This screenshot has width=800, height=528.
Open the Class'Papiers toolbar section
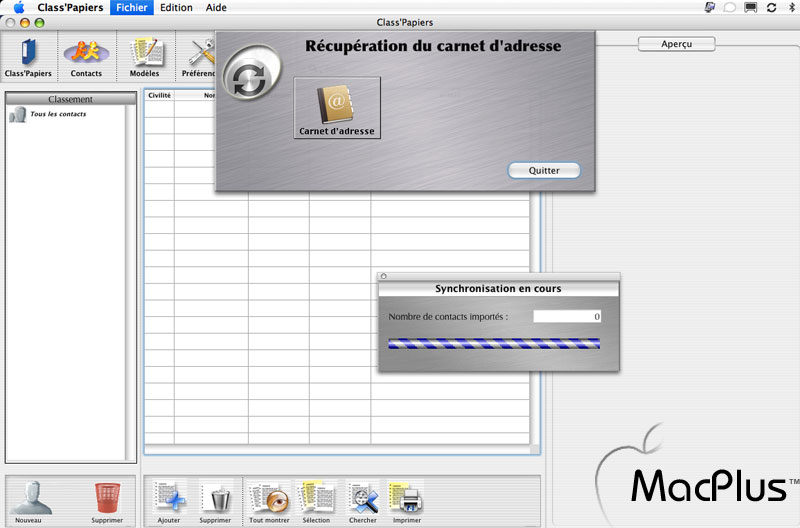pyautogui.click(x=28, y=57)
